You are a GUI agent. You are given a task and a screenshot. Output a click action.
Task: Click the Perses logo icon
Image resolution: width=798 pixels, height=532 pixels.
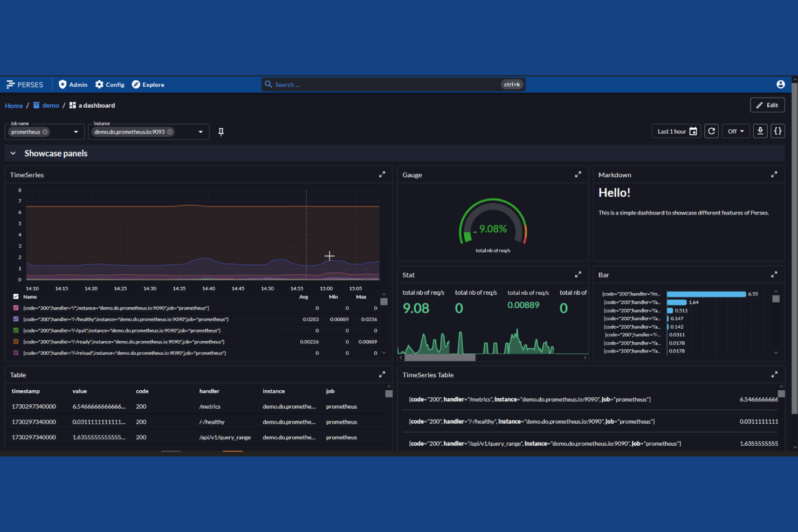click(11, 84)
